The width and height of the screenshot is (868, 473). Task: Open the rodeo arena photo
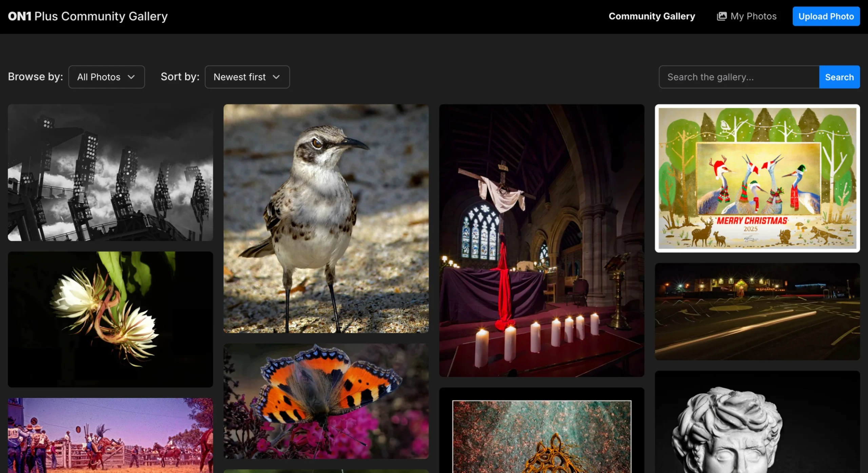(111, 435)
